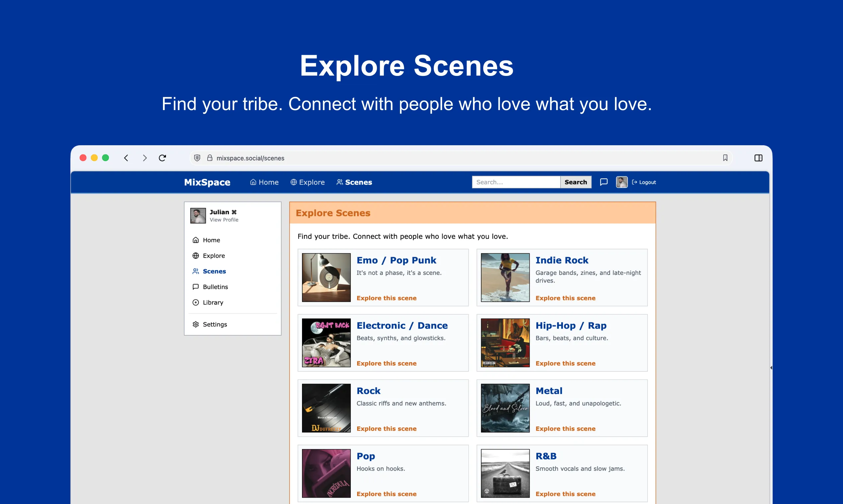Explore the Indie Rock scene

click(x=565, y=298)
